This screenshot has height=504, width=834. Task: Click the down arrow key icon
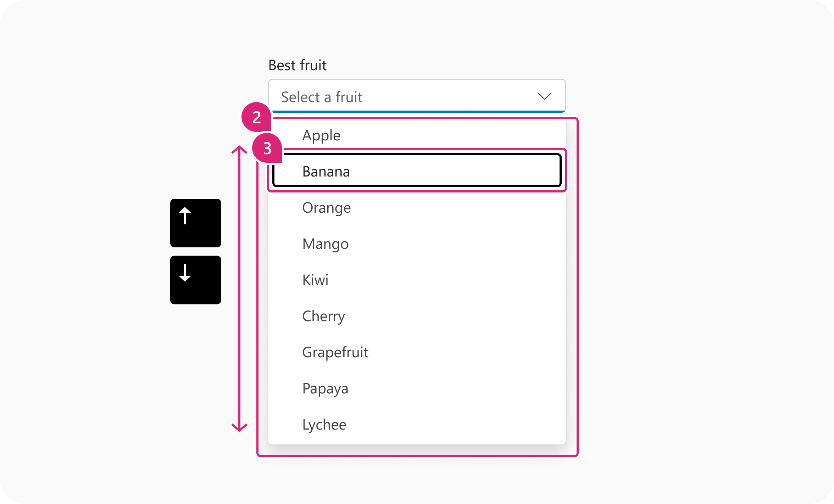[196, 280]
